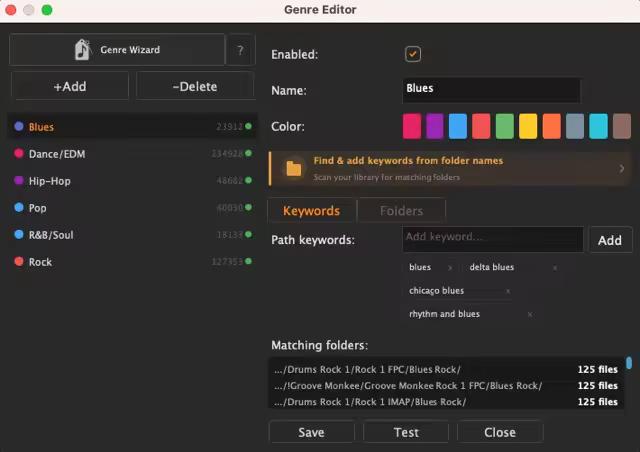Click the Add button next to keyword field
Screen dimensions: 640x452
[610, 240]
